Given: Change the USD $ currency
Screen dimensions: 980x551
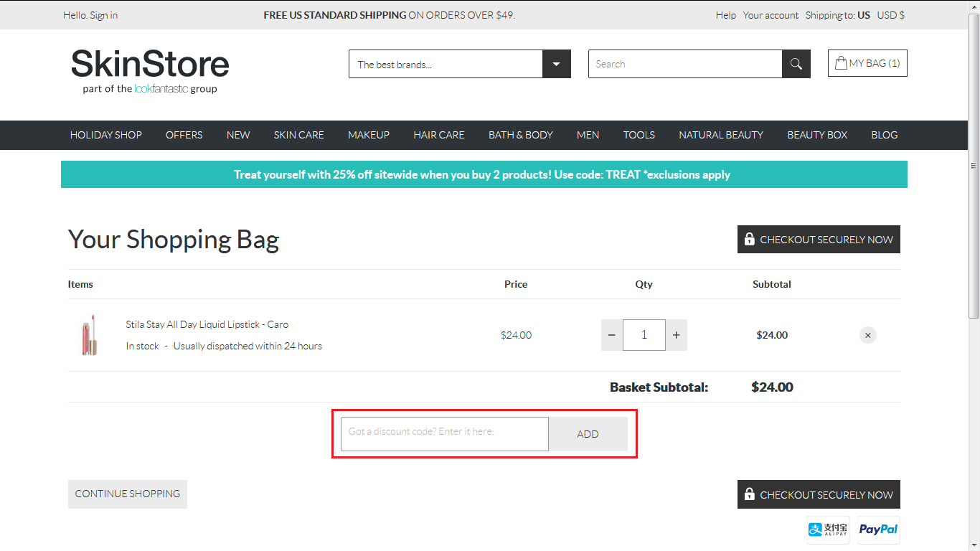Looking at the screenshot, I should point(891,15).
